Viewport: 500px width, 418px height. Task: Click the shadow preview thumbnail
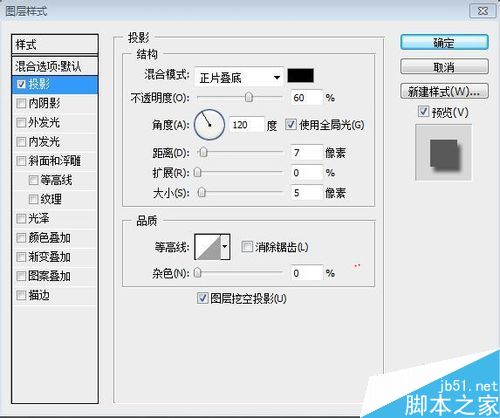[x=444, y=153]
